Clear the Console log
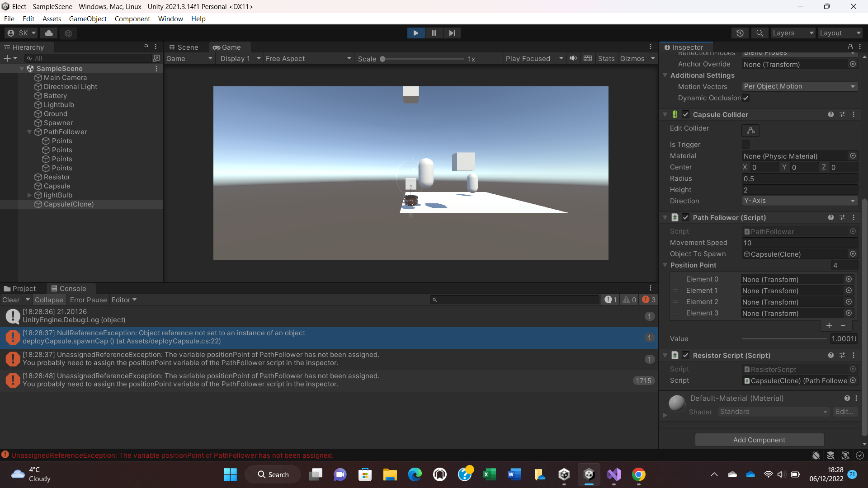Viewport: 868px width, 488px height. click(11, 300)
